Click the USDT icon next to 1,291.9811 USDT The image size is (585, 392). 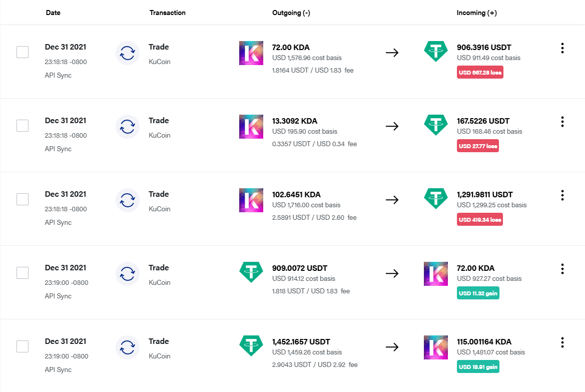[x=436, y=199]
